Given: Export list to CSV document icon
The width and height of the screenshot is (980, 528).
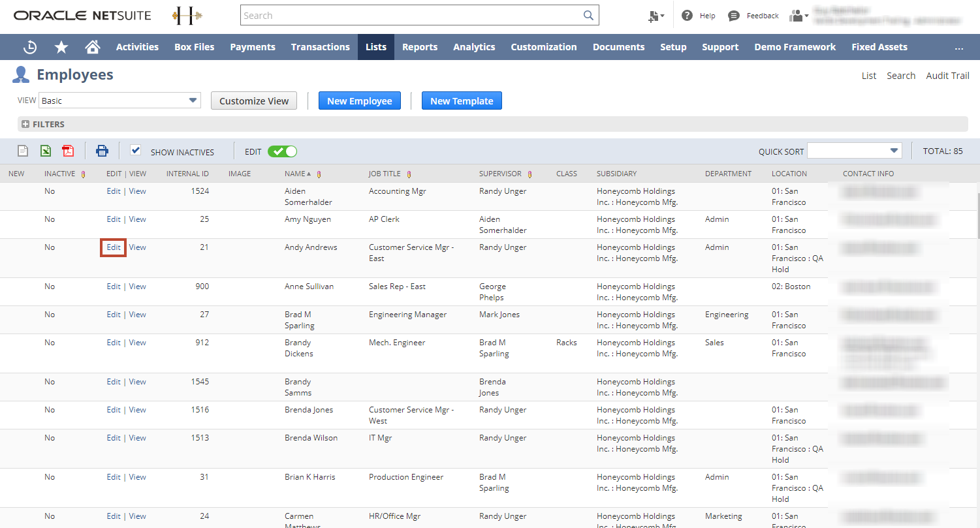Looking at the screenshot, I should 23,151.
